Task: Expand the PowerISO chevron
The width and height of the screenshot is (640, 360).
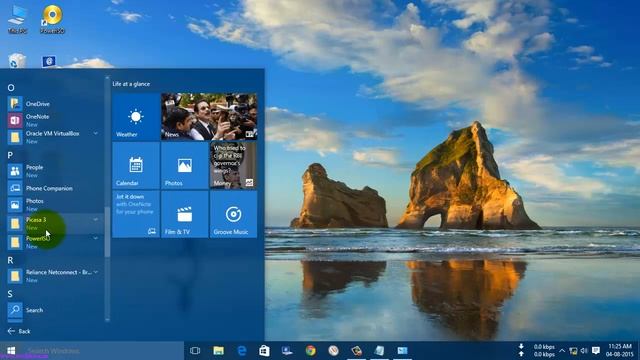Action: [x=96, y=238]
